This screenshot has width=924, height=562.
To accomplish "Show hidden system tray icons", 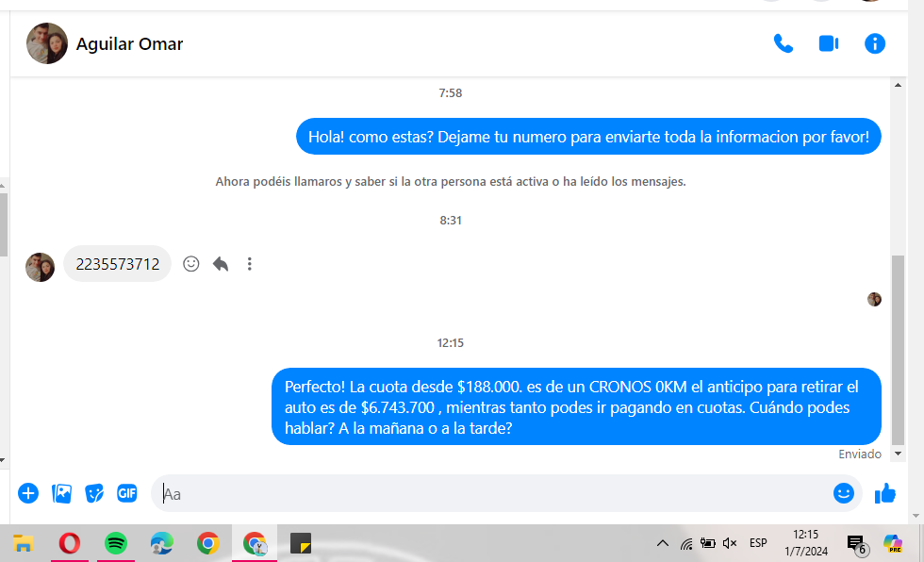I will tap(662, 544).
